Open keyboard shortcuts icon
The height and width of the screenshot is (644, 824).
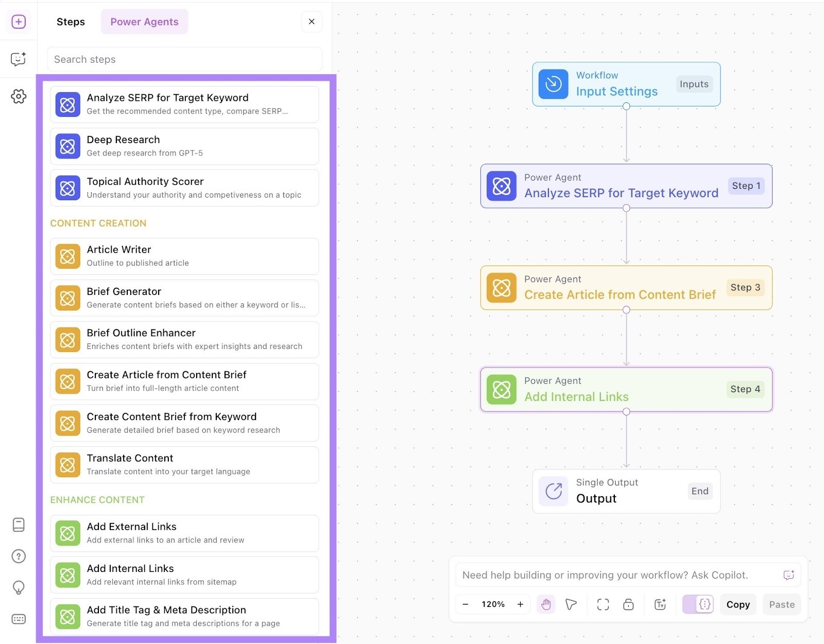[x=19, y=619]
